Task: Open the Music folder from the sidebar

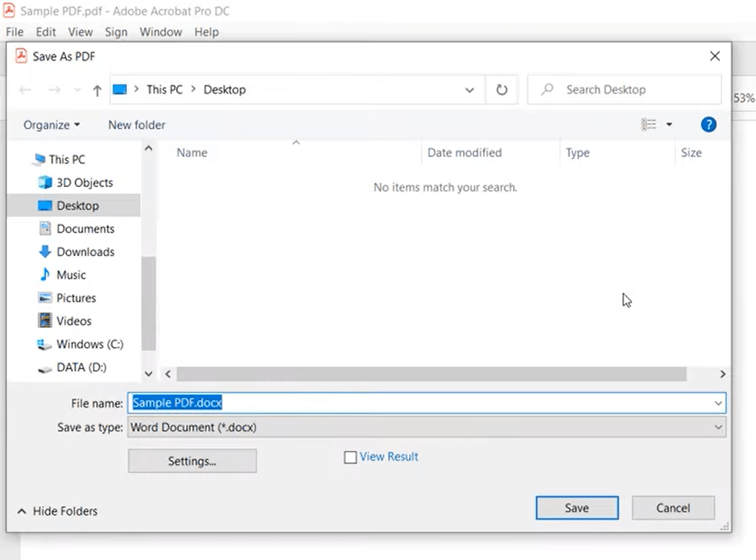Action: coord(71,275)
